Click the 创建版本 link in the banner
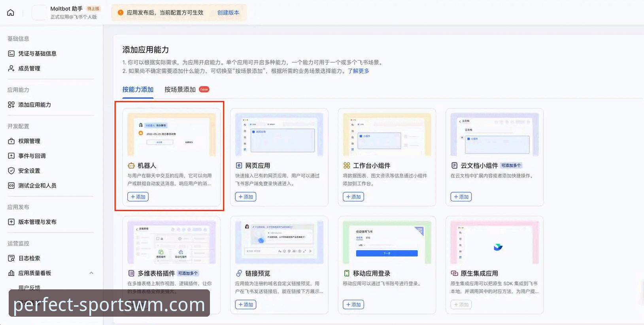644x325 pixels. coord(228,13)
